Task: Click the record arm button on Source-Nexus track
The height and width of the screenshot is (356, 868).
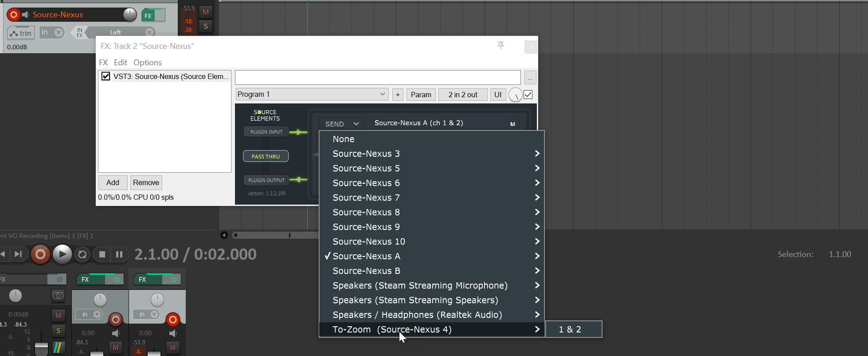Action: 14,15
